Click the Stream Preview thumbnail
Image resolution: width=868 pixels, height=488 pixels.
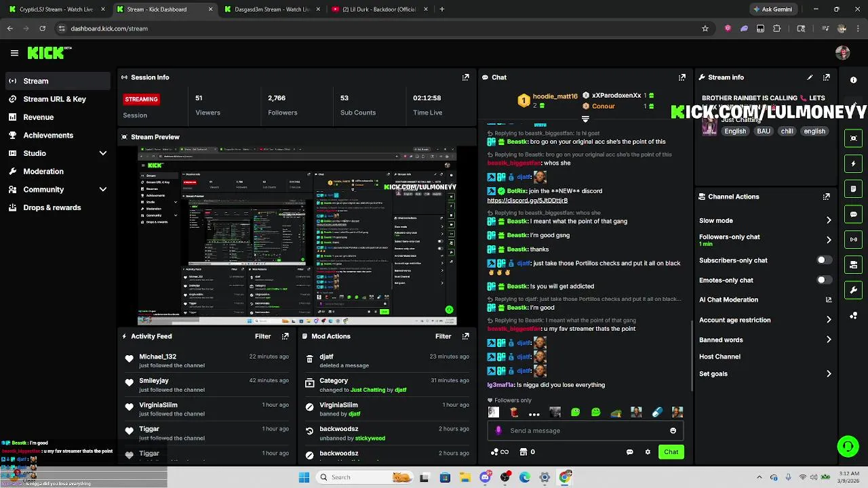(x=297, y=237)
